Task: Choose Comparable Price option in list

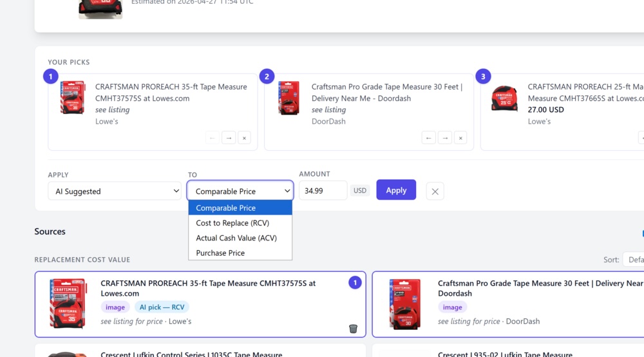Action: (x=240, y=208)
